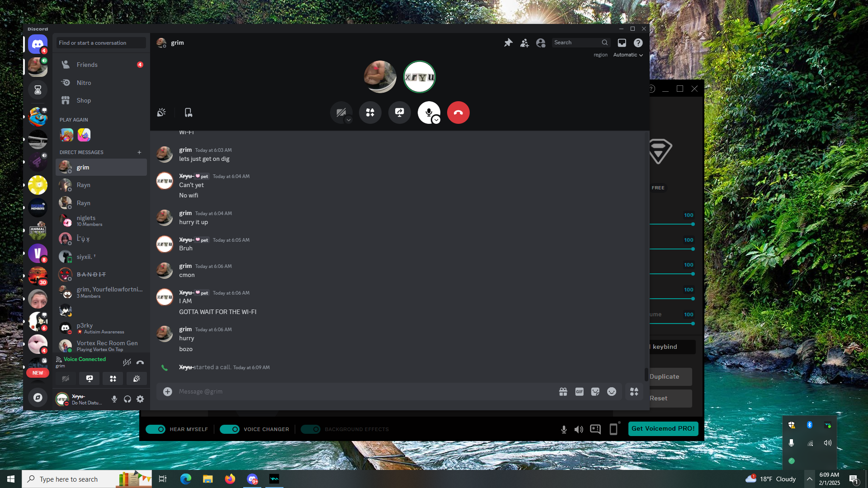
Task: Open emoji picker in message bar
Action: [612, 392]
